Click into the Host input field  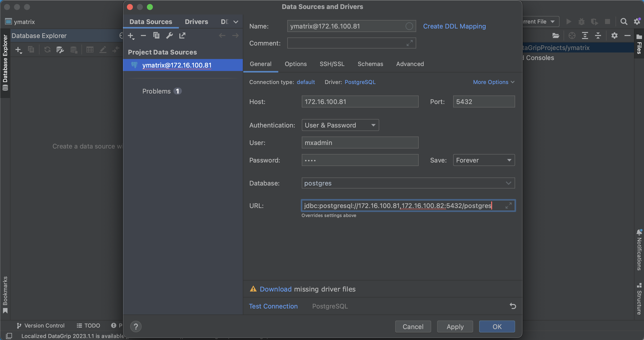pyautogui.click(x=360, y=101)
